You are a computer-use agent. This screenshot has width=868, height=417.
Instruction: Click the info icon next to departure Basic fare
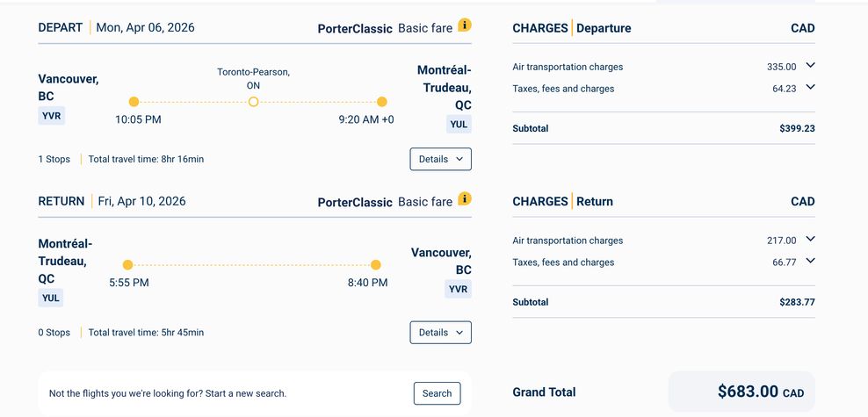[465, 25]
